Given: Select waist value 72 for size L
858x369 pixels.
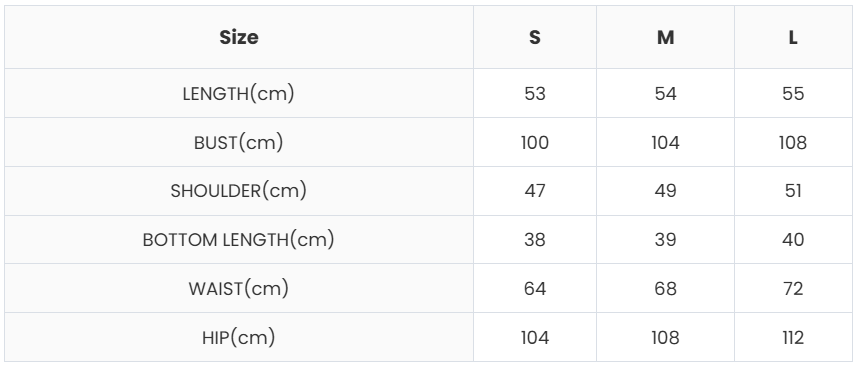Looking at the screenshot, I should [793, 289].
